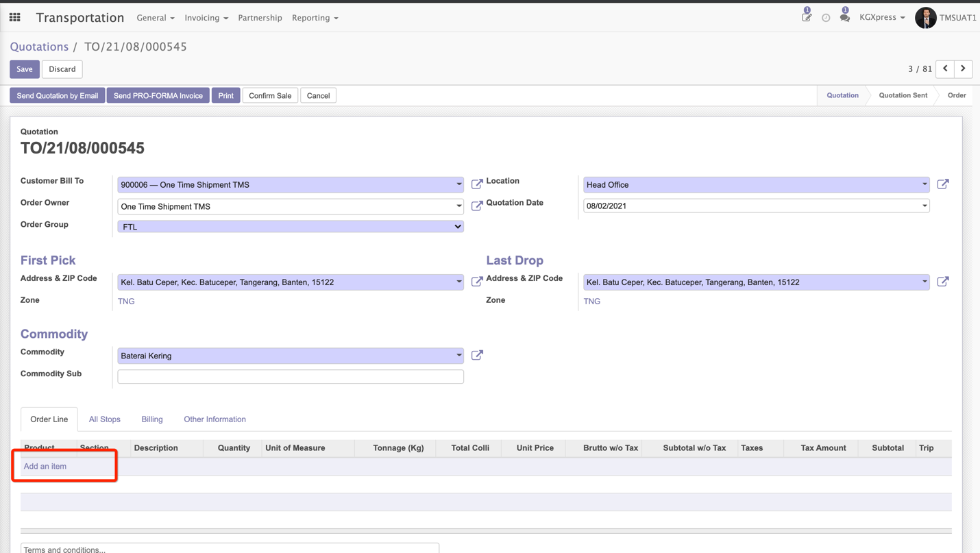Expand First Pick address dropdown
The height and width of the screenshot is (553, 980).
tap(458, 282)
